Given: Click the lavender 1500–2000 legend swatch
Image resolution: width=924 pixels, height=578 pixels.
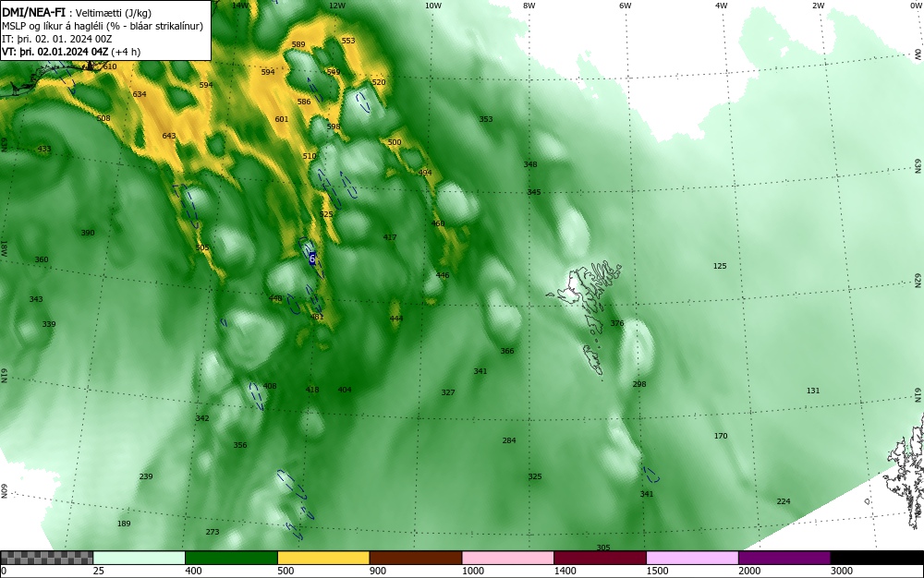Looking at the screenshot, I should pyautogui.click(x=692, y=558).
